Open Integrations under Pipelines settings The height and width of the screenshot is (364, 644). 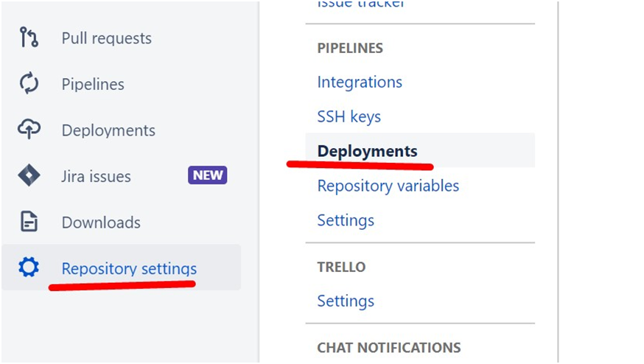(x=360, y=82)
